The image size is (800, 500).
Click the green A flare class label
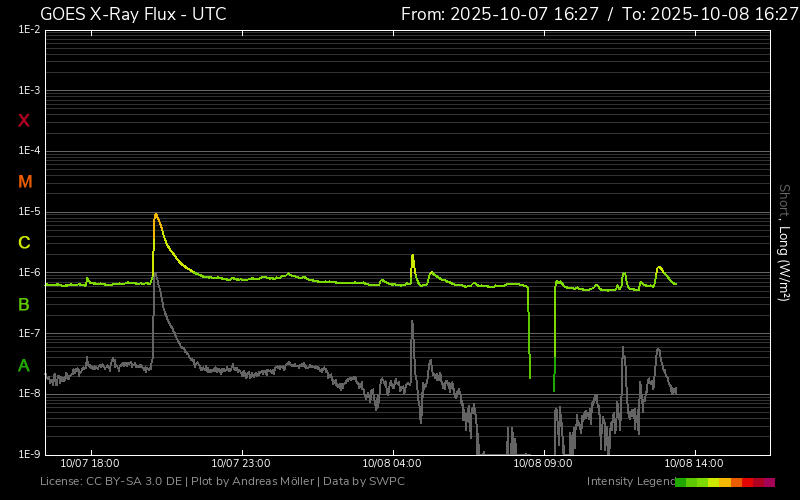23,366
